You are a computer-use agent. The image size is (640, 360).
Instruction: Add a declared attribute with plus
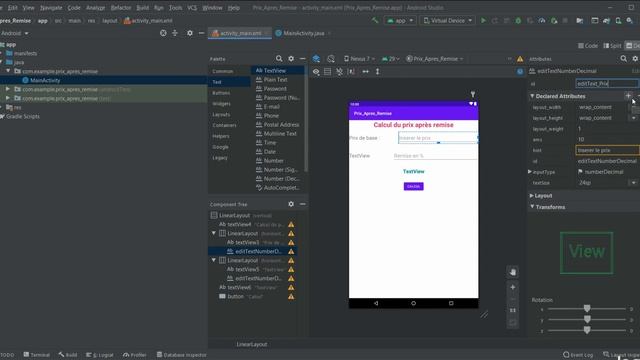pos(628,96)
